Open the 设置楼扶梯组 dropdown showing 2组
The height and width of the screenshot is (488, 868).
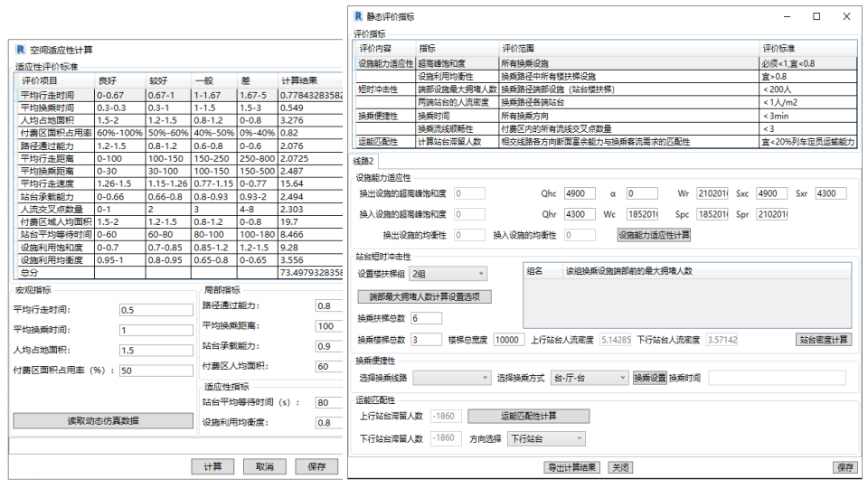point(448,273)
